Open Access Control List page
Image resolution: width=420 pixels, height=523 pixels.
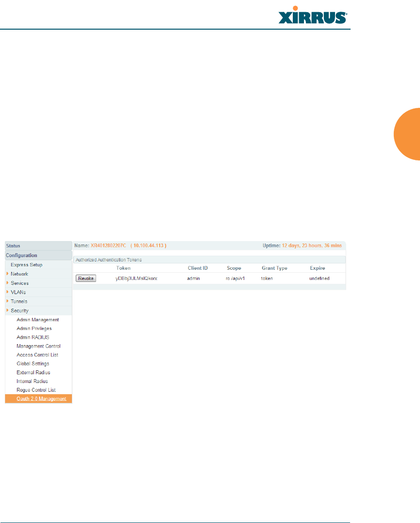[x=37, y=355]
